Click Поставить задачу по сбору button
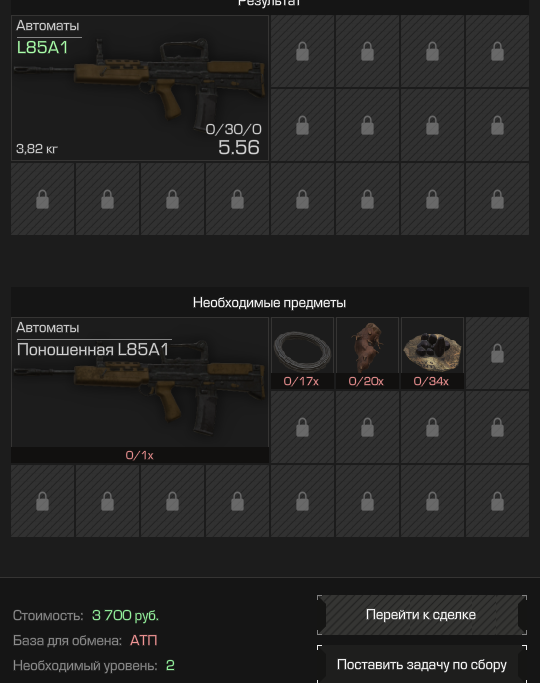 click(422, 664)
